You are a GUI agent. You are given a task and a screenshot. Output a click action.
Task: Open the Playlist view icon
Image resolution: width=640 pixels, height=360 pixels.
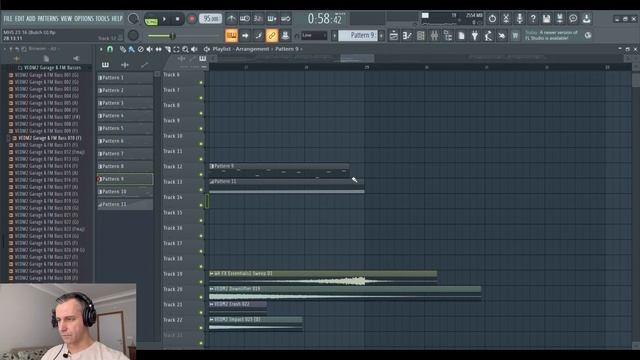pyautogui.click(x=393, y=36)
